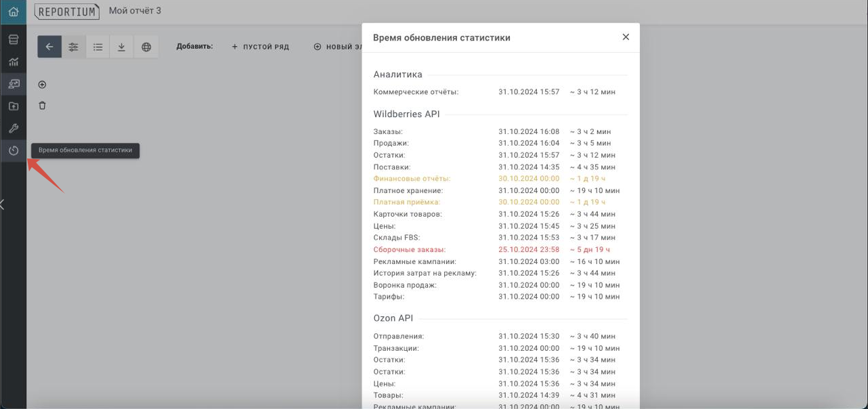Image resolution: width=868 pixels, height=409 pixels.
Task: Click the circled plus icon below toolbar
Action: point(42,85)
